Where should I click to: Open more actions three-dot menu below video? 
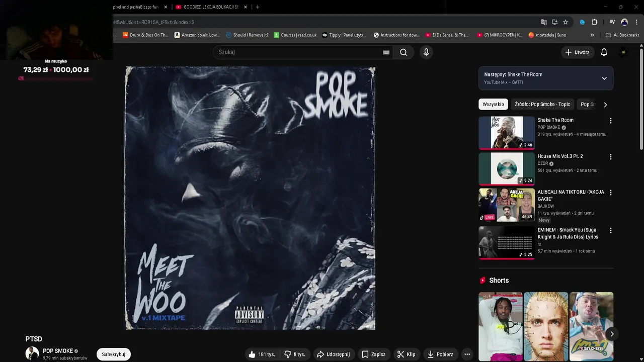click(467, 354)
